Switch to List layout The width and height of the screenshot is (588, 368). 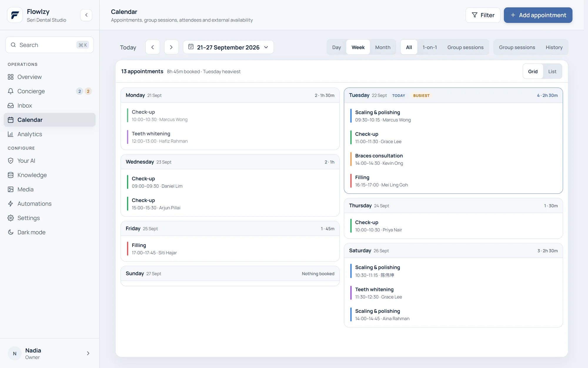[552, 72]
